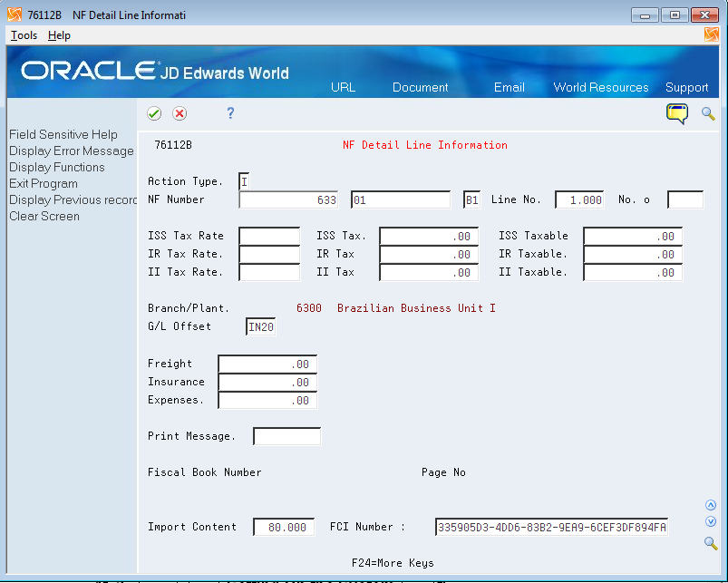Image resolution: width=728 pixels, height=583 pixels.
Task: Open the yellow chat message icon
Action: click(677, 113)
